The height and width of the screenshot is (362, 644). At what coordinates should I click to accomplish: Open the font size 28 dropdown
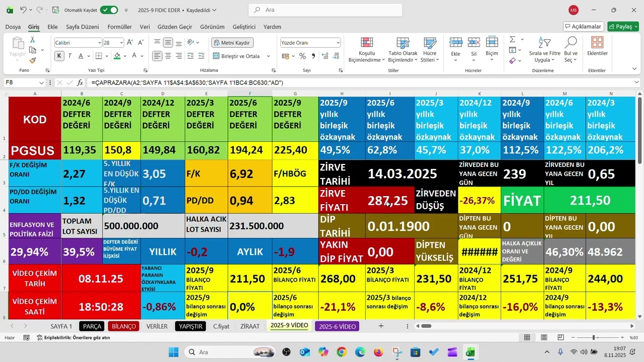click(x=121, y=43)
